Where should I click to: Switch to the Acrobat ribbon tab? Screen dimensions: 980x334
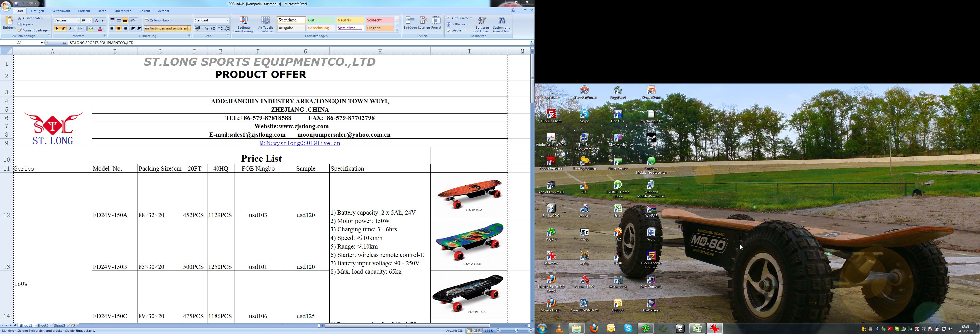pos(164,11)
